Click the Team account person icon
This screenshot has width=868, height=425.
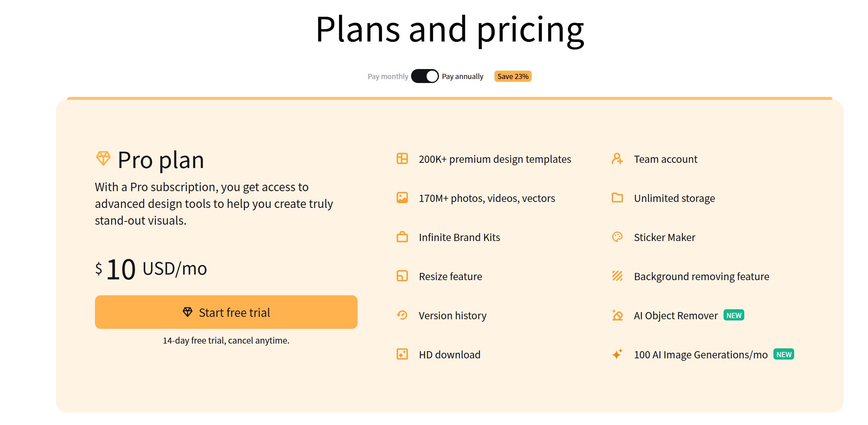[617, 158]
